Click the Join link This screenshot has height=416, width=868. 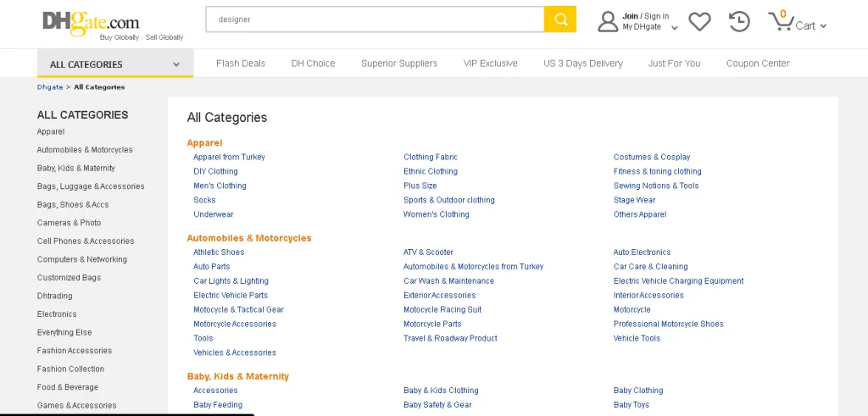tap(630, 16)
